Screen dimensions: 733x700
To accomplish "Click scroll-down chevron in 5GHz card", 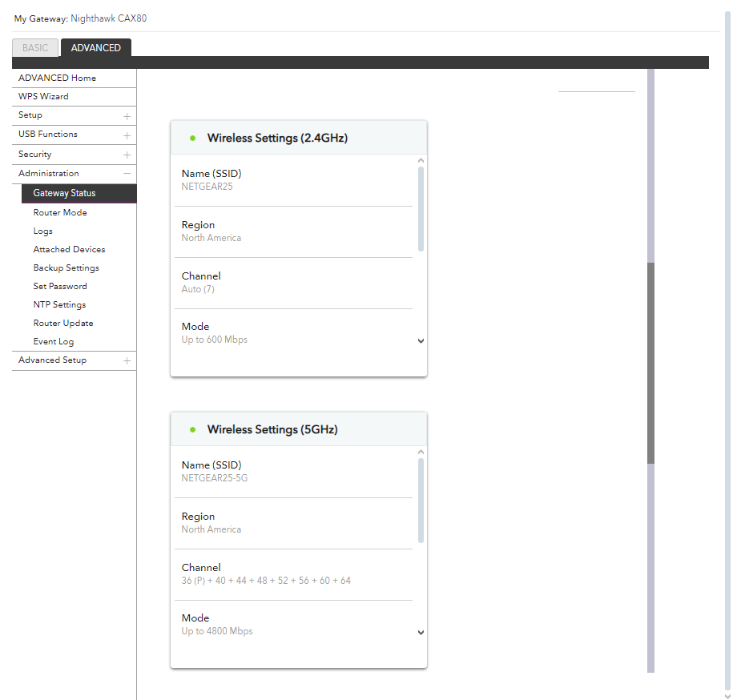I will 421,633.
